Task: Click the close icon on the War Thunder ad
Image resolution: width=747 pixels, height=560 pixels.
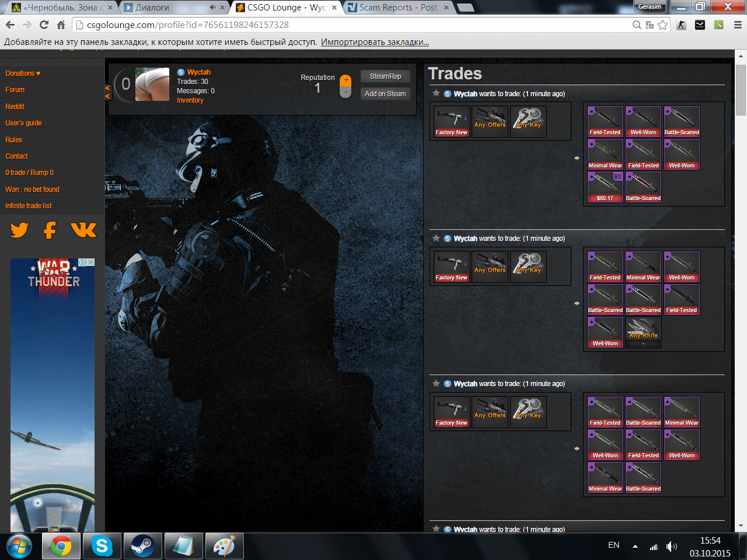Action: (90, 262)
